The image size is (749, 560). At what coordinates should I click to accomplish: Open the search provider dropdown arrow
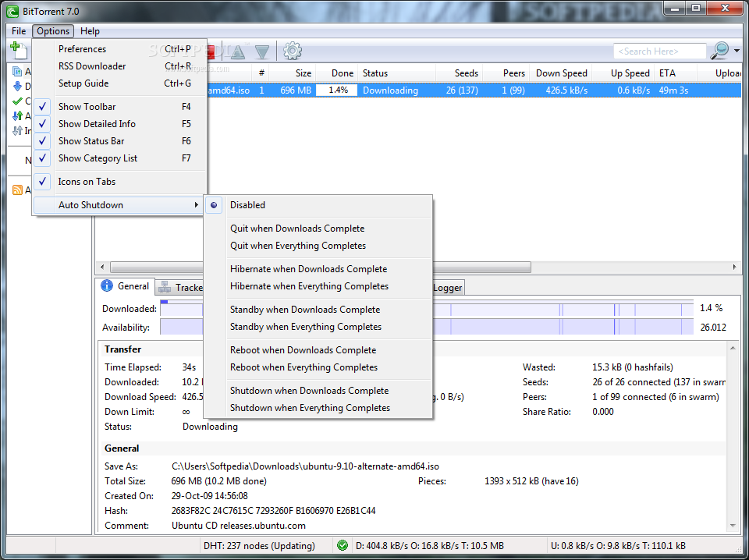(x=736, y=51)
